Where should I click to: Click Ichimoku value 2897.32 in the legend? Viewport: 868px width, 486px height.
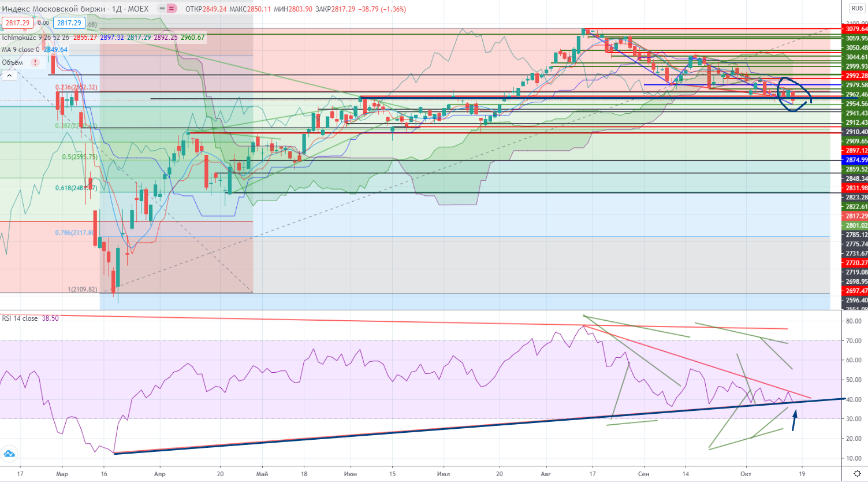tap(112, 38)
